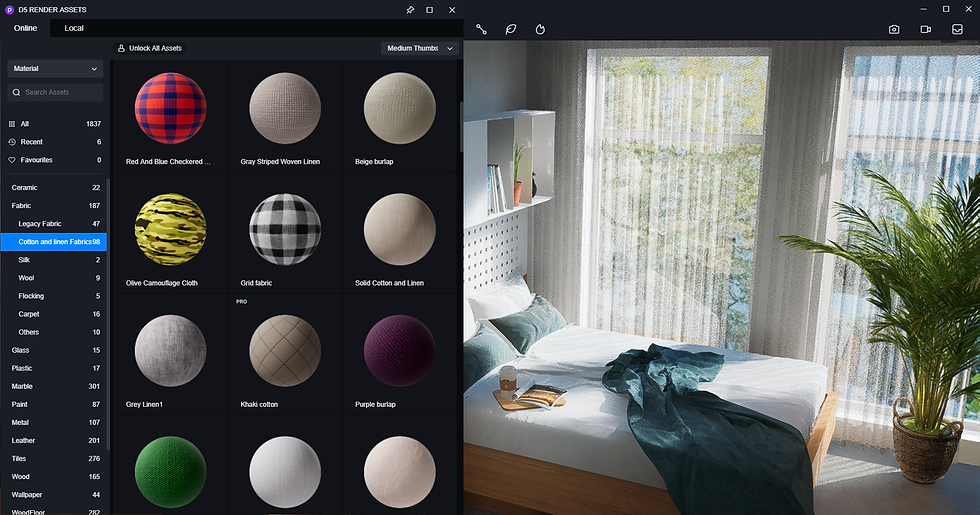Pin the D5 Render Assets window

pyautogui.click(x=410, y=10)
